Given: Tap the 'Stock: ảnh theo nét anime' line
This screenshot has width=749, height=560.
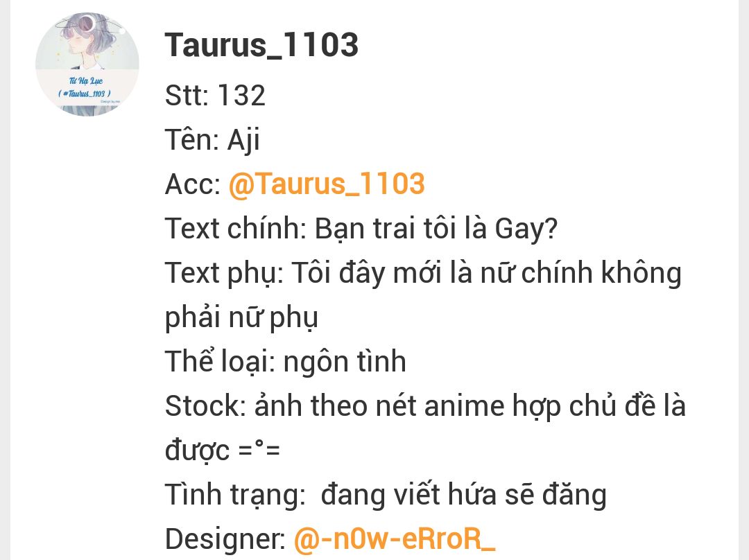Looking at the screenshot, I should click(x=425, y=406).
